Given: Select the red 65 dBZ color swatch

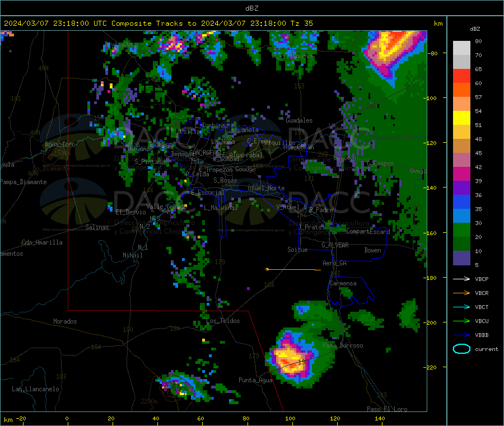Looking at the screenshot, I should (x=461, y=76).
